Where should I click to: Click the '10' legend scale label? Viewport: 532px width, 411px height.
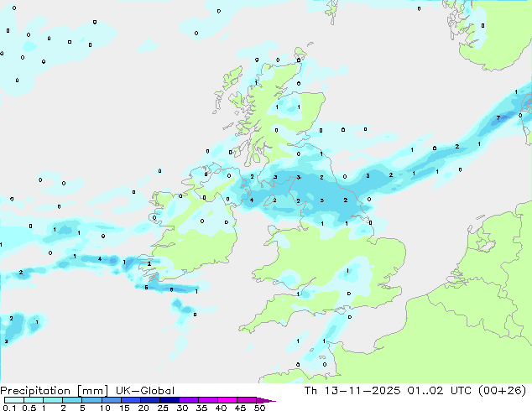pos(105,408)
